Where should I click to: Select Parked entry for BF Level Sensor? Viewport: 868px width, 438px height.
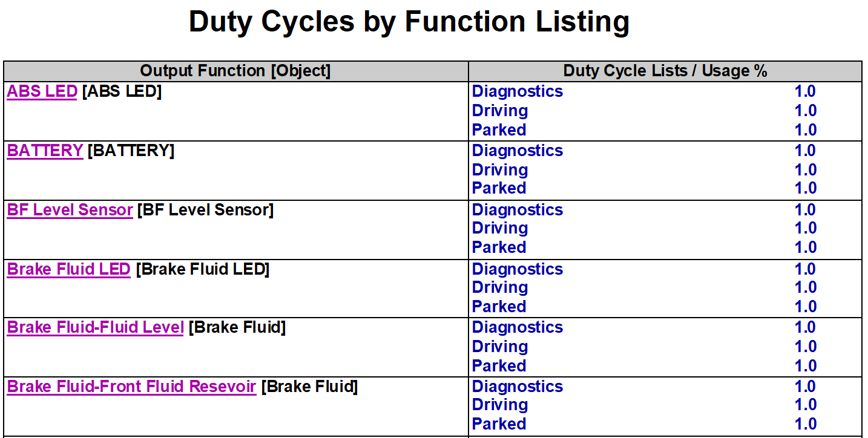[x=499, y=247]
